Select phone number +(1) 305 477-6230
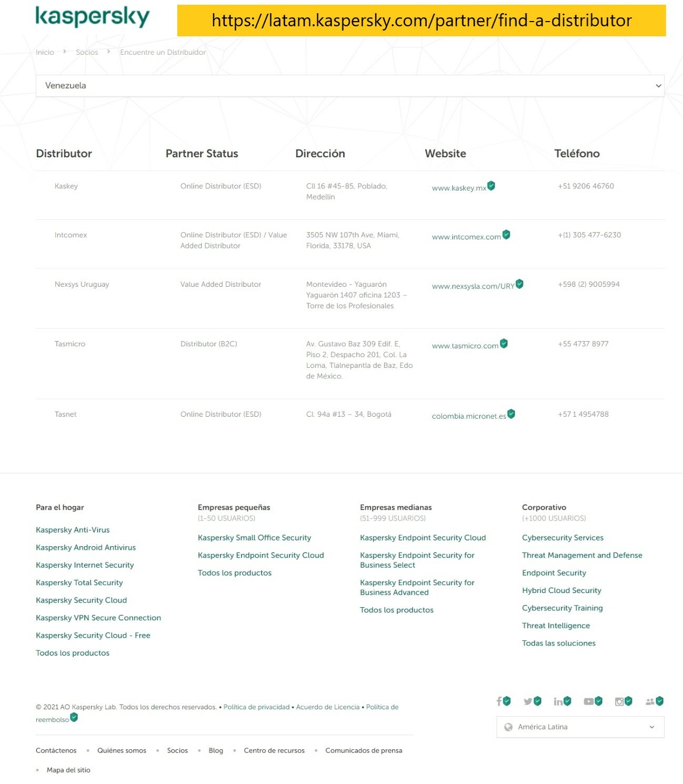The height and width of the screenshot is (784, 683). point(589,235)
